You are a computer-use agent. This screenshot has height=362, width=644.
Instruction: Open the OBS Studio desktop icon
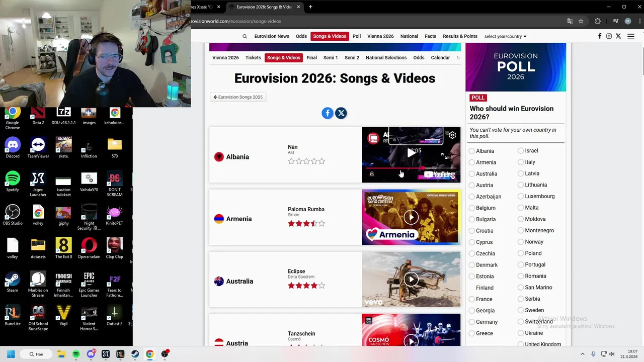(x=13, y=215)
